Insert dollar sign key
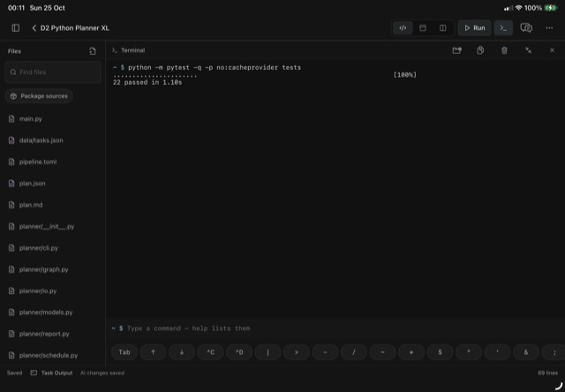The width and height of the screenshot is (565, 392). coord(440,352)
